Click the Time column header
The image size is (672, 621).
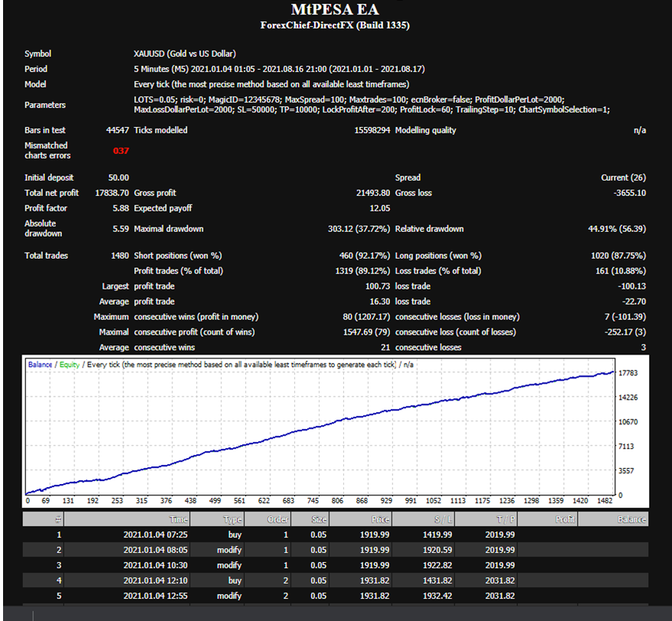[178, 519]
